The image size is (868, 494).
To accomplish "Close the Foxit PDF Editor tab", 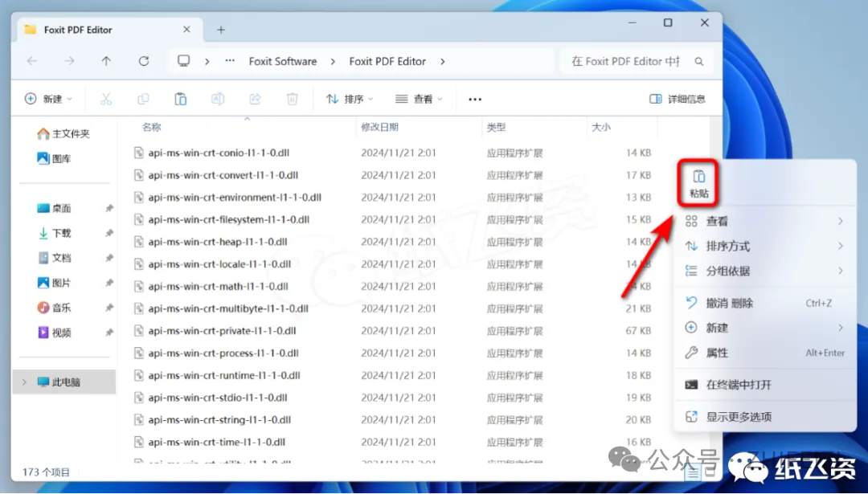I will 186,30.
